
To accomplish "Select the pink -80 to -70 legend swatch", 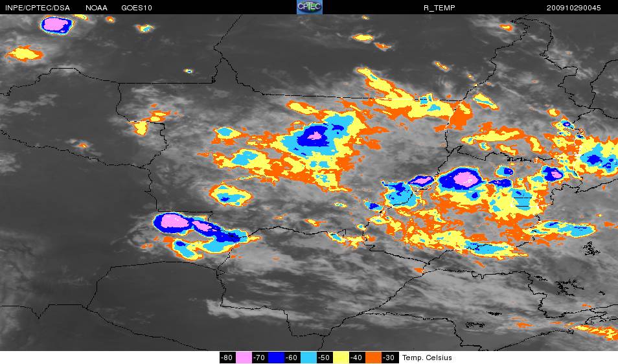I will coord(244,358).
